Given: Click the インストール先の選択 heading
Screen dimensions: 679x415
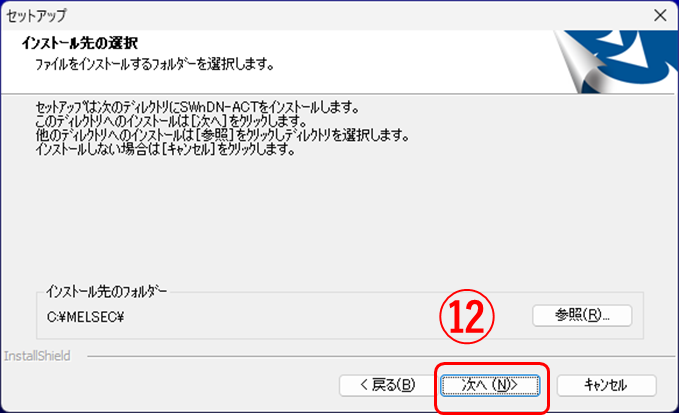Looking at the screenshot, I should click(x=80, y=43).
